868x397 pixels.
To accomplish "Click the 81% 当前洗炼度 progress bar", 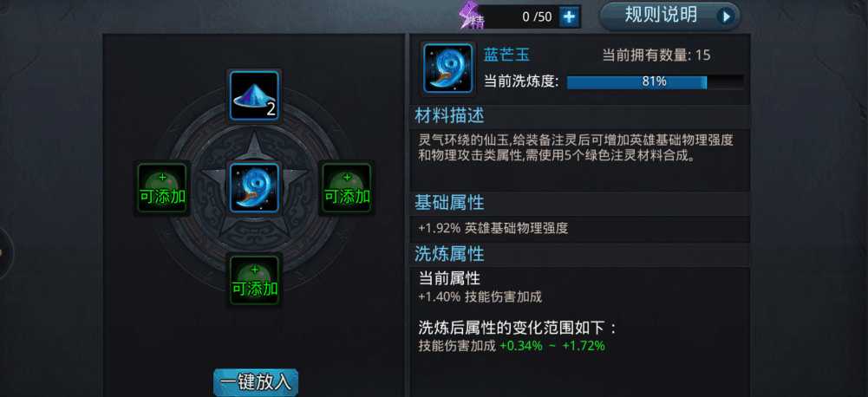I will click(655, 82).
